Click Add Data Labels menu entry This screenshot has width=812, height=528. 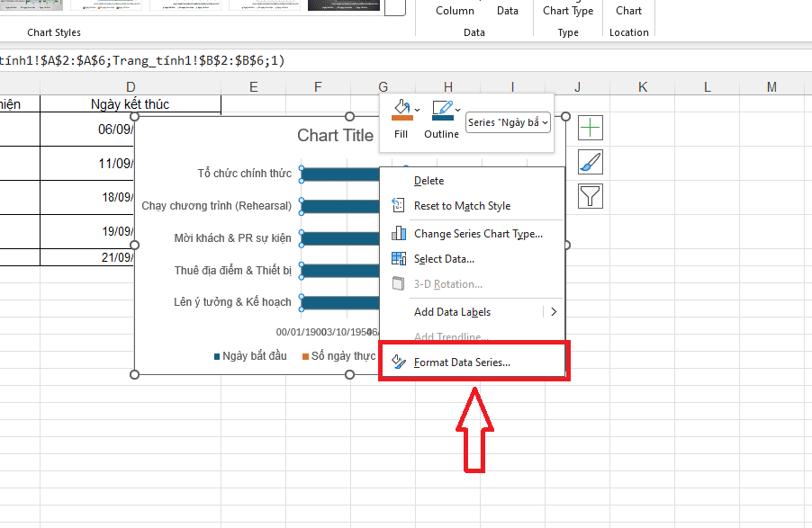[452, 312]
